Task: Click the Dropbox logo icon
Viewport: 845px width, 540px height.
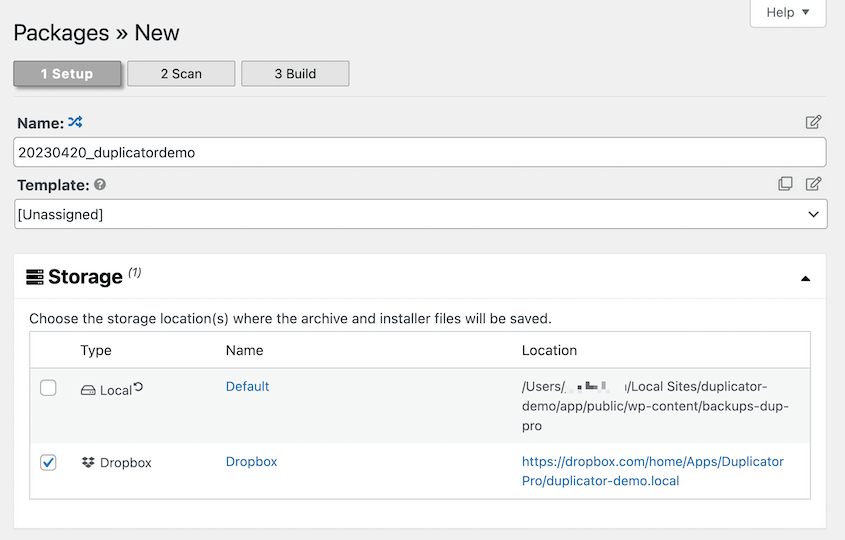Action: 88,462
